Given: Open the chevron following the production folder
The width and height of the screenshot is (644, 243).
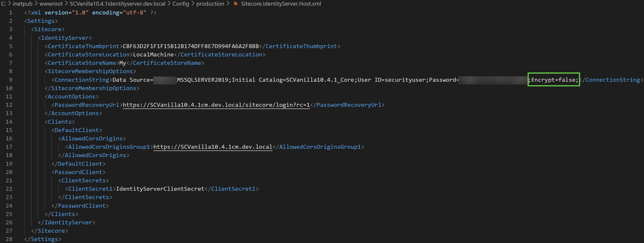Looking at the screenshot, I should (x=228, y=3).
